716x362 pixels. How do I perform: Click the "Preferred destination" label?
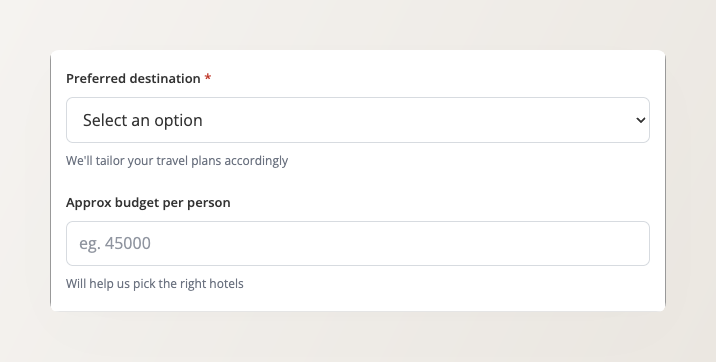(x=133, y=79)
